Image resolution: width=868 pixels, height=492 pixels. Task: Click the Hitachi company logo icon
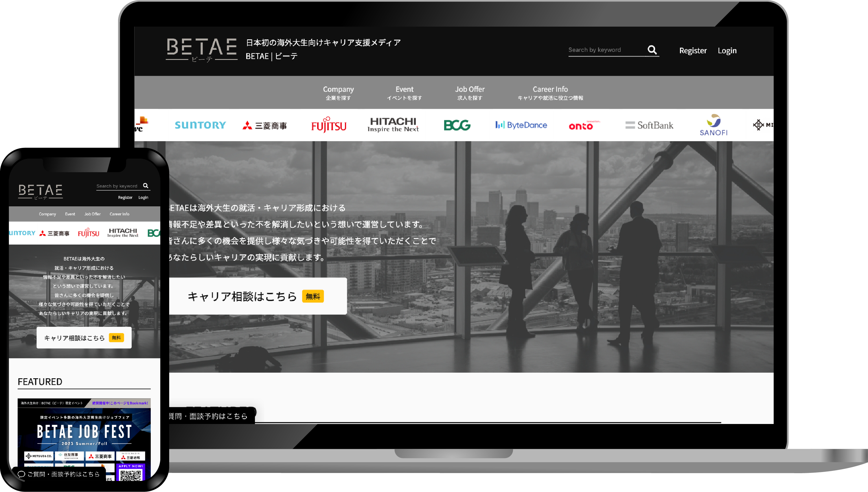(394, 125)
